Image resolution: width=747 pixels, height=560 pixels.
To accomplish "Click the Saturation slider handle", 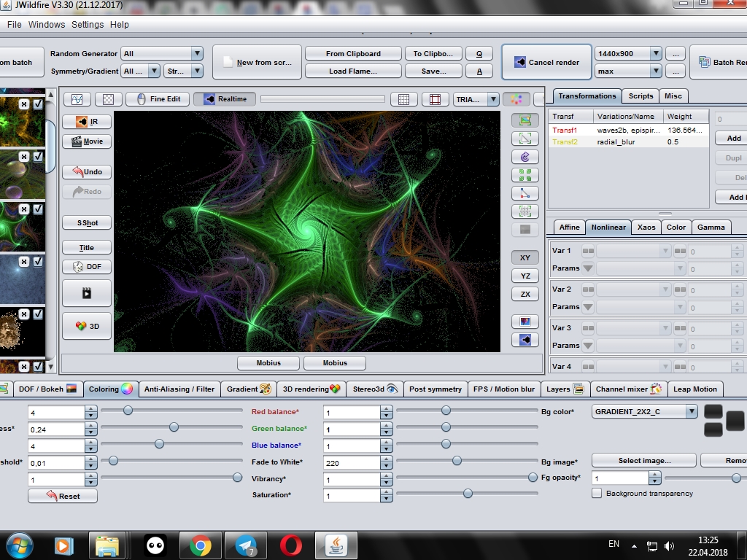I will tap(468, 494).
